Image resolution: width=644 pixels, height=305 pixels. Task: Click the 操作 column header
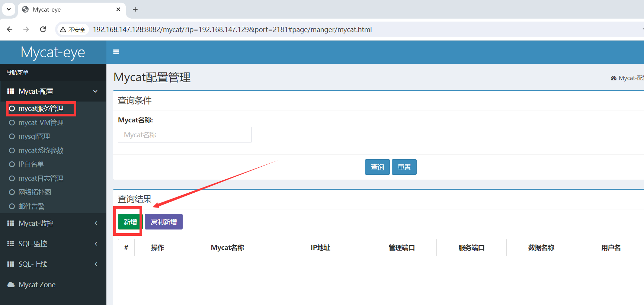pyautogui.click(x=158, y=248)
